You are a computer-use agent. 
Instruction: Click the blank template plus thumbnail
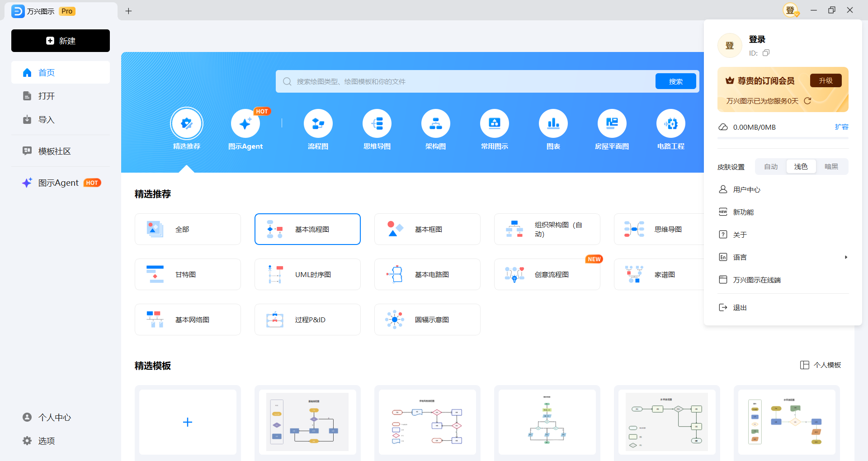click(x=187, y=422)
